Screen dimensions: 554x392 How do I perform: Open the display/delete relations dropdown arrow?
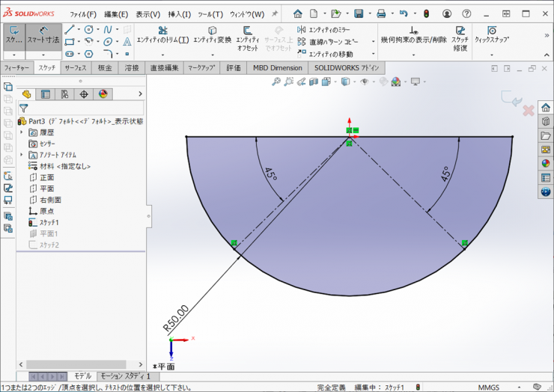413,55
